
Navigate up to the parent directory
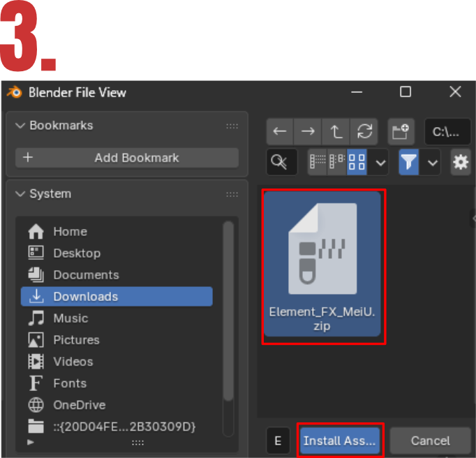point(336,131)
